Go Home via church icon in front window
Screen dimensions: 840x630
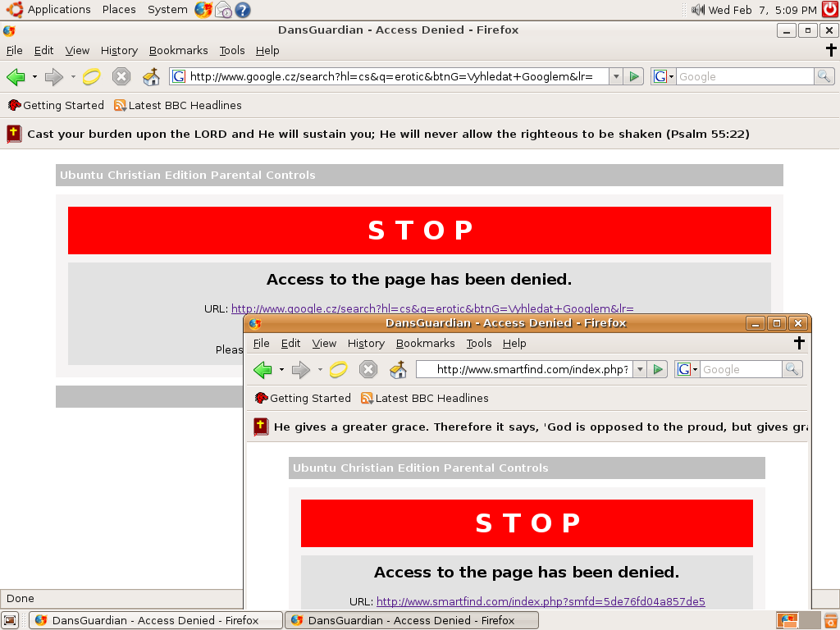pos(399,369)
